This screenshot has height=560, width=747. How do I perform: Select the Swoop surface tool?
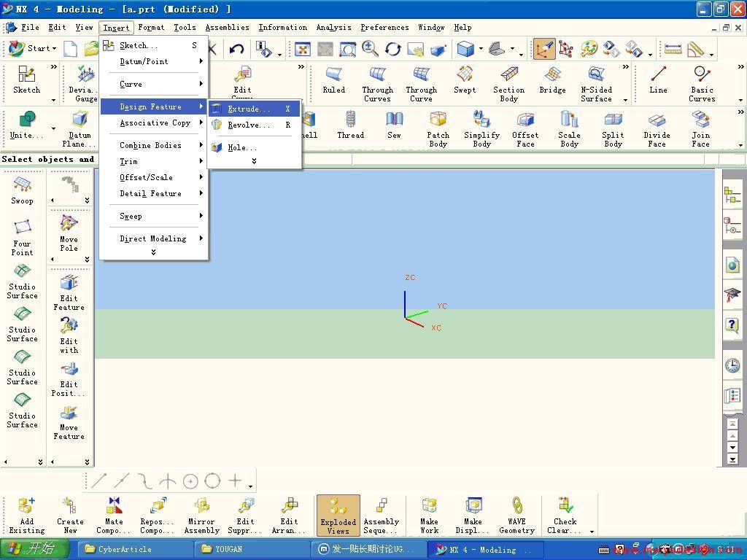click(x=23, y=190)
